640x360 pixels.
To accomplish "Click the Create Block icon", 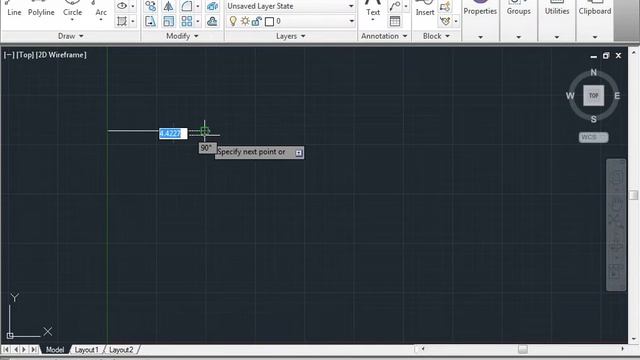I will (445, 6).
